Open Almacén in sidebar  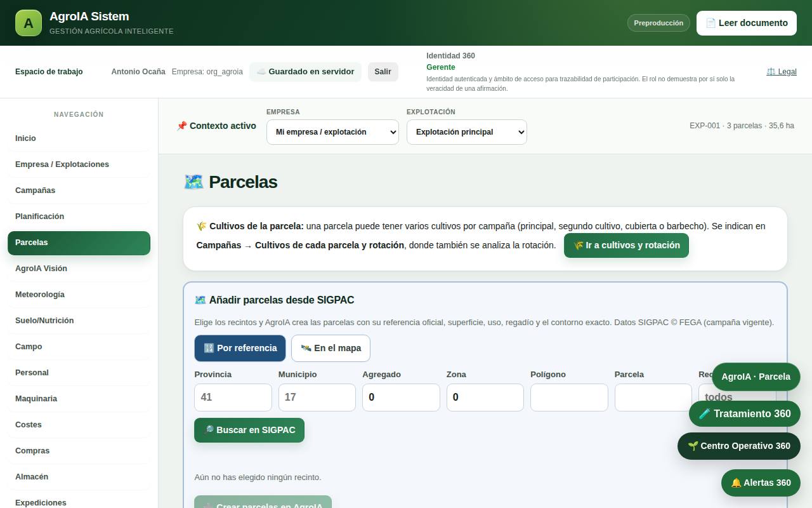click(x=79, y=477)
